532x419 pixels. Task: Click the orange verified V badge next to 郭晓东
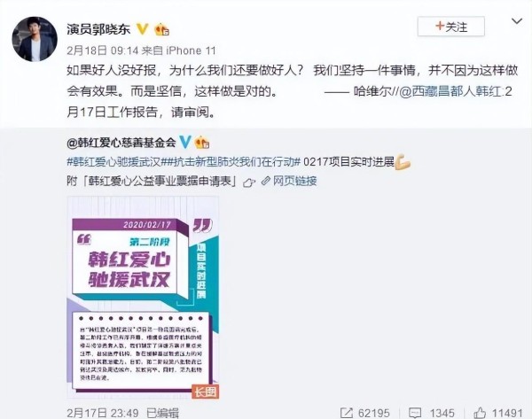pyautogui.click(x=143, y=29)
